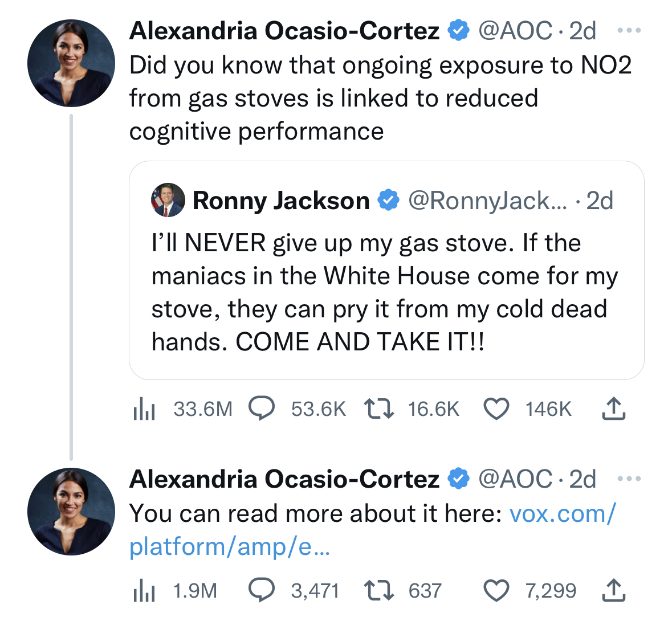Open replies on the 53.6K comments tweet
The height and width of the screenshot is (621, 672).
(262, 409)
